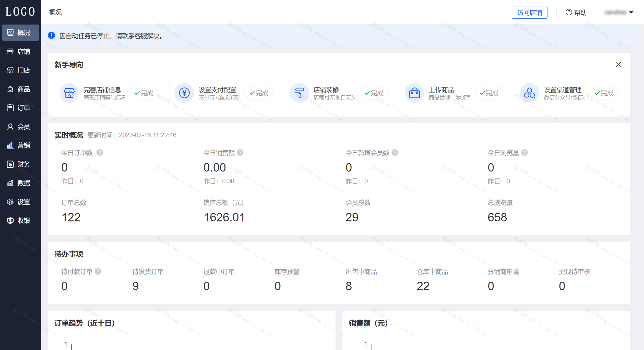Image resolution: width=644 pixels, height=350 pixels.
Task: Click the 仓库中商品 count 22
Action: tap(423, 286)
